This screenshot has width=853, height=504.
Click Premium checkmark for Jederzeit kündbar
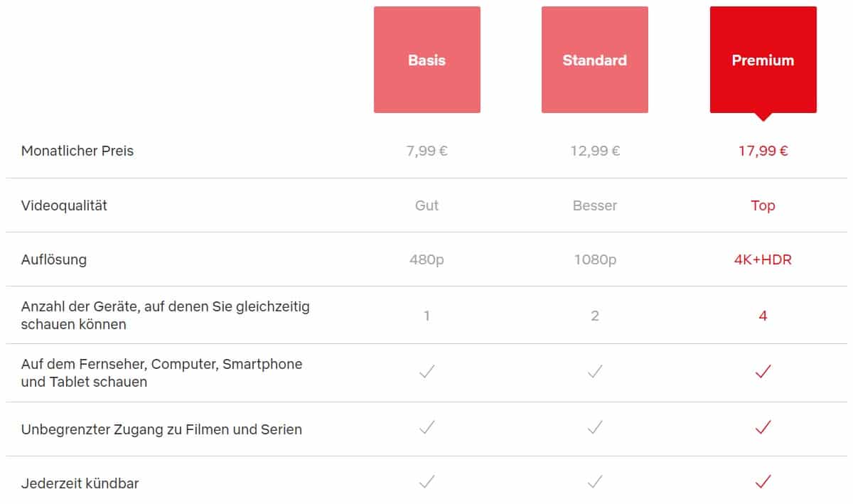click(763, 481)
